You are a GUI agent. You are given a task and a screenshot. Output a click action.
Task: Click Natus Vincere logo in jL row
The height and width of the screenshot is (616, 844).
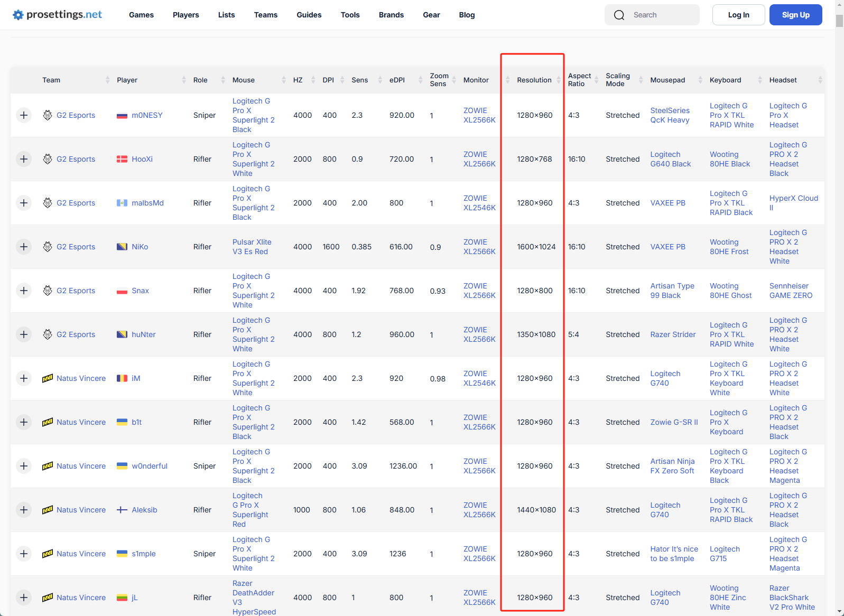tap(48, 598)
